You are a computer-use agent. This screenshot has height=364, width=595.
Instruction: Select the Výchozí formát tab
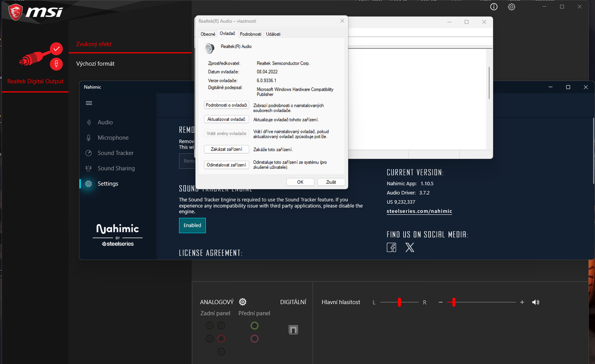tap(95, 64)
